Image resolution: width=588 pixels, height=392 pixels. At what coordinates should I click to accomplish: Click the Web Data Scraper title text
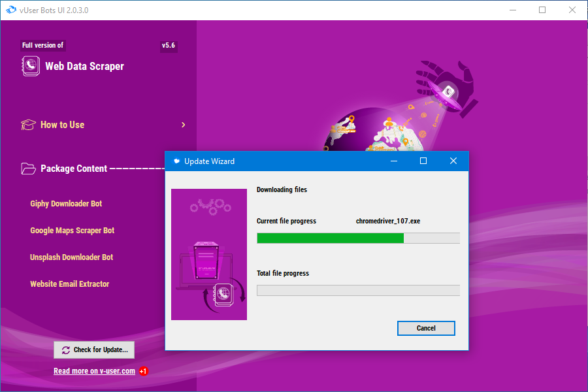(x=85, y=67)
